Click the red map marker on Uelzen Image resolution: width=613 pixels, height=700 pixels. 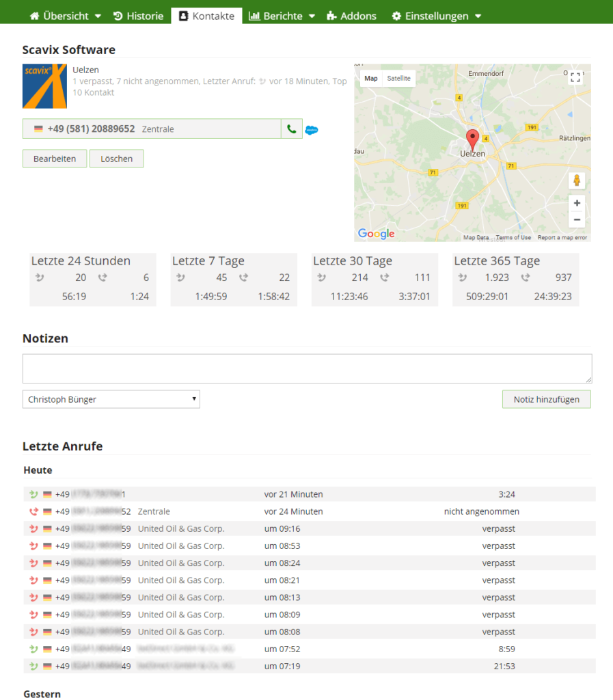tap(472, 139)
